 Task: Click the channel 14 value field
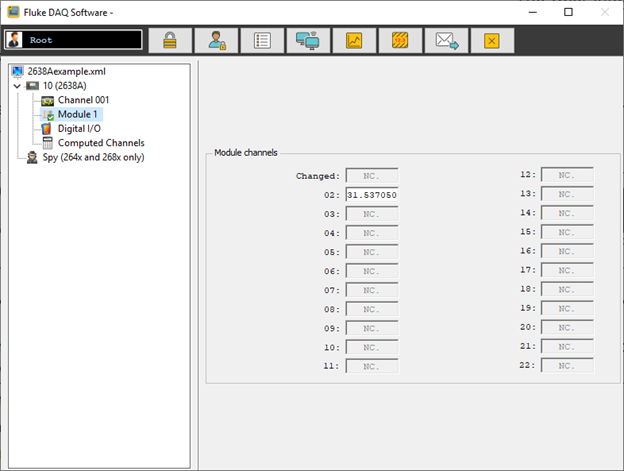click(567, 213)
